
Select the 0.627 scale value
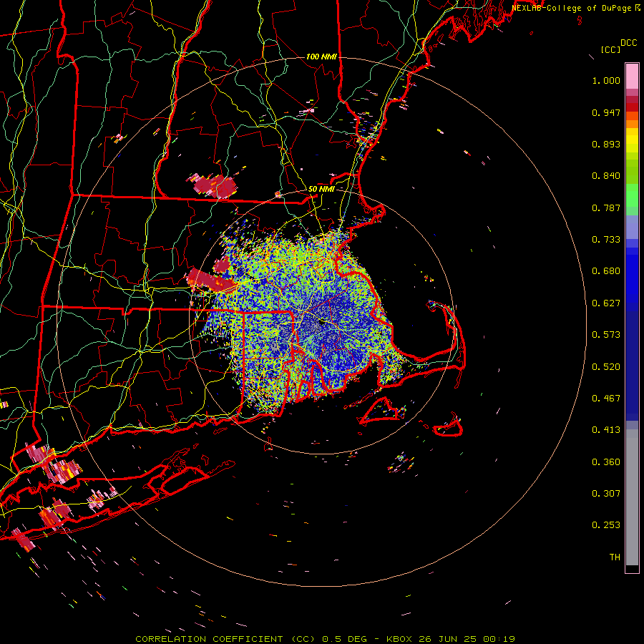point(606,303)
